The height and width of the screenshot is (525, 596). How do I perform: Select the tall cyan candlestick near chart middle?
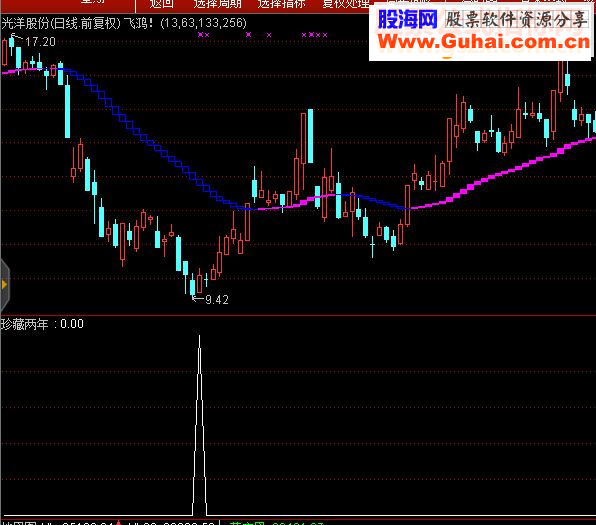pyautogui.click(x=311, y=136)
